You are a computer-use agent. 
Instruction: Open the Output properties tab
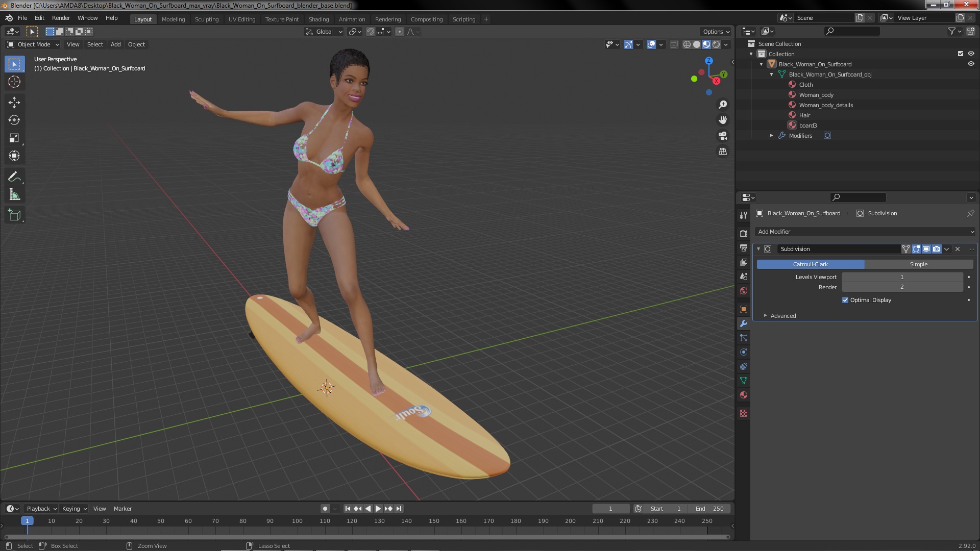(x=744, y=247)
